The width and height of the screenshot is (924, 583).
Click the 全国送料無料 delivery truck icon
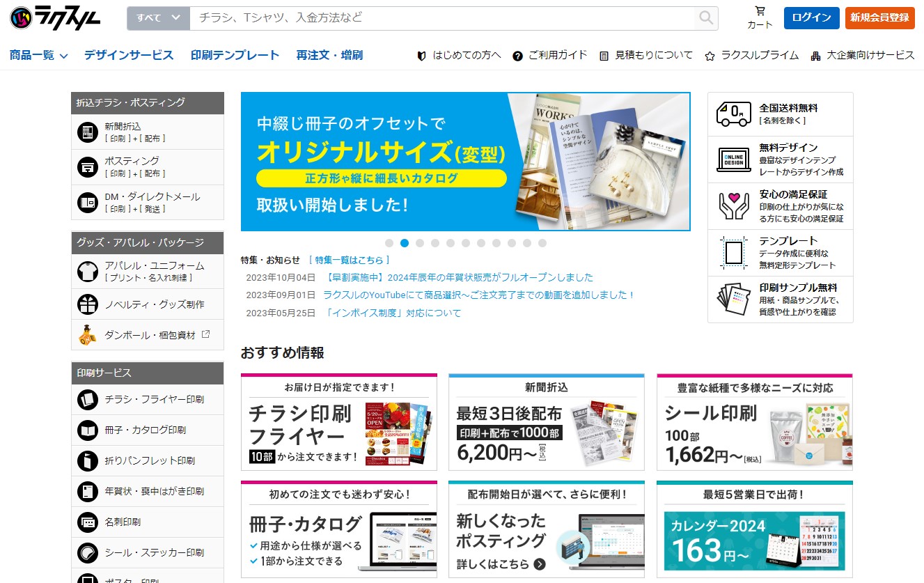pos(733,114)
